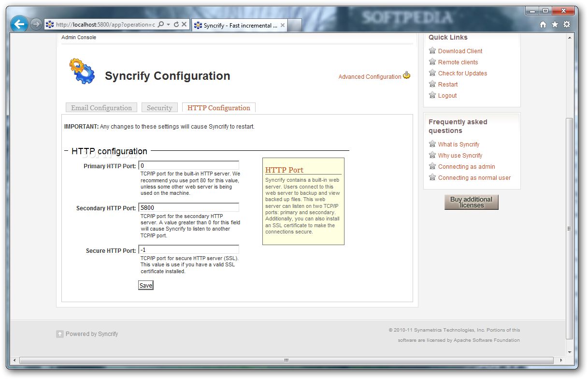Click the Logout link
This screenshot has width=588, height=379.
(x=447, y=95)
